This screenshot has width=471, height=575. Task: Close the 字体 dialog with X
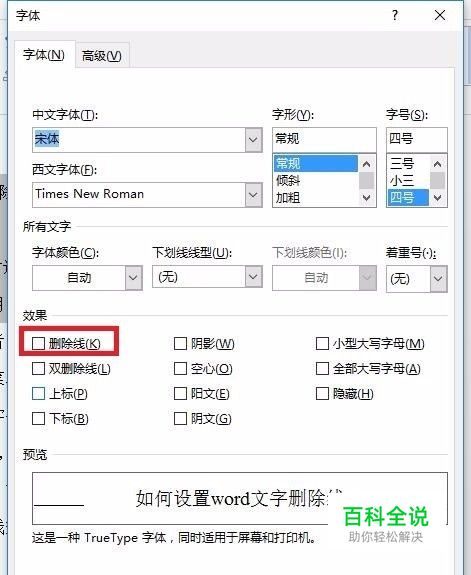tap(440, 15)
